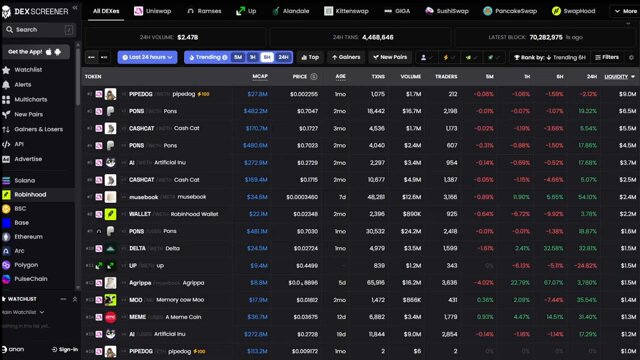This screenshot has height=360, width=640.
Task: Click the DEX Screener owl logo
Action: [x=6, y=11]
